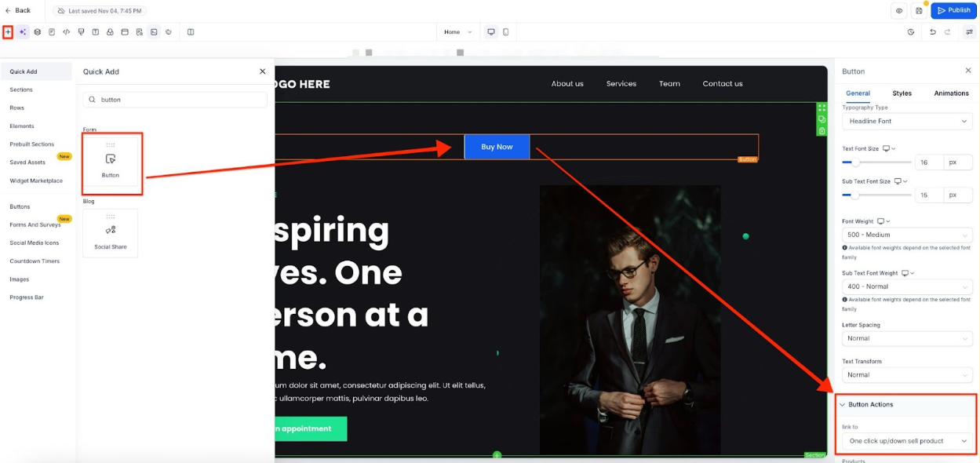Toggle the settings sliders icon

(970, 32)
